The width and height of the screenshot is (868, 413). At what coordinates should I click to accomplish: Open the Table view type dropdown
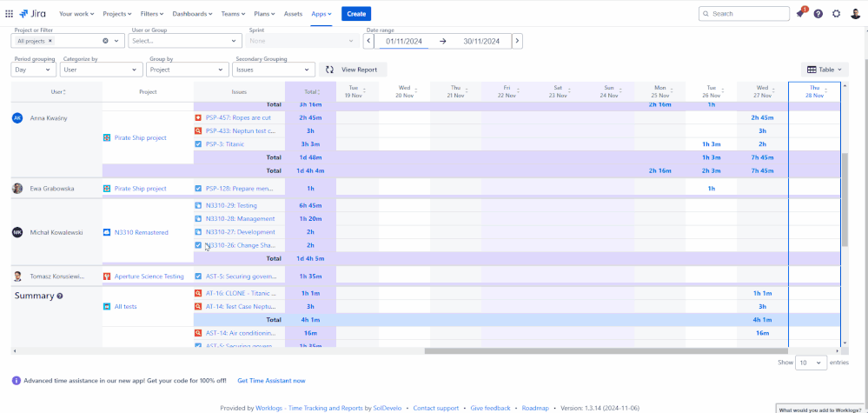tap(824, 70)
